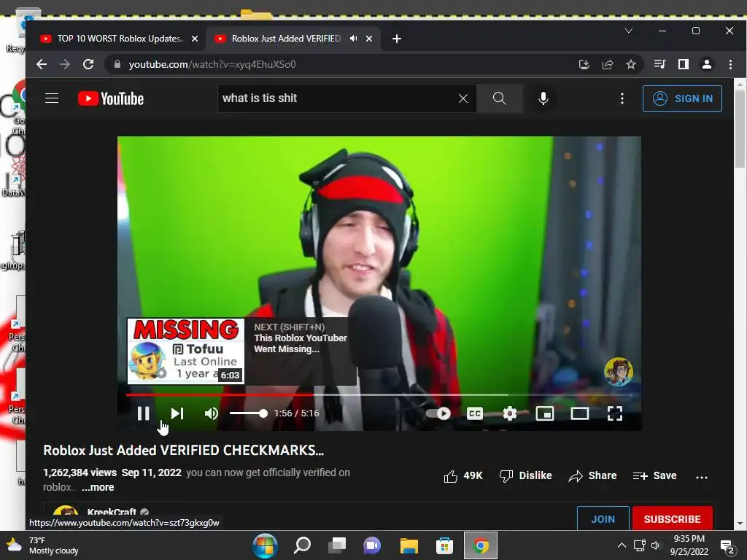This screenshot has height=560, width=747.
Task: Open the MISSING Tofuu next-video thumbnail
Action: [x=186, y=351]
